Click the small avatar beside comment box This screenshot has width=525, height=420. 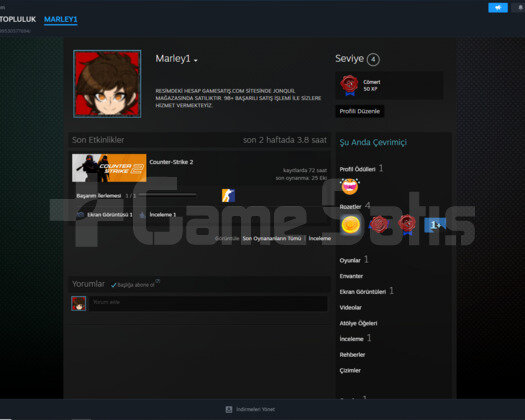79,303
